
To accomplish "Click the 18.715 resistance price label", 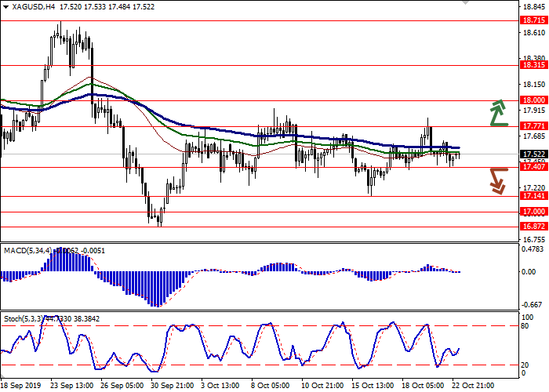I will pyautogui.click(x=533, y=21).
